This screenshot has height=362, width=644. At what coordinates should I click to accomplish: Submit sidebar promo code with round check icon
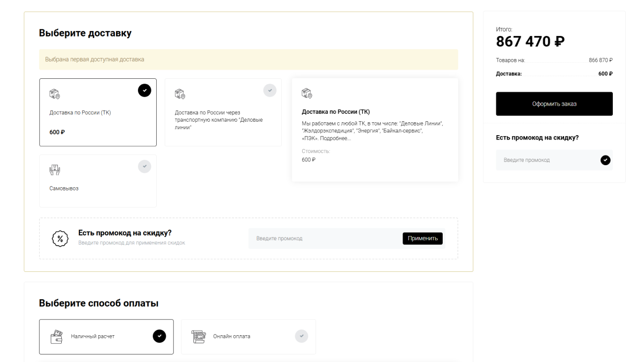(x=605, y=160)
